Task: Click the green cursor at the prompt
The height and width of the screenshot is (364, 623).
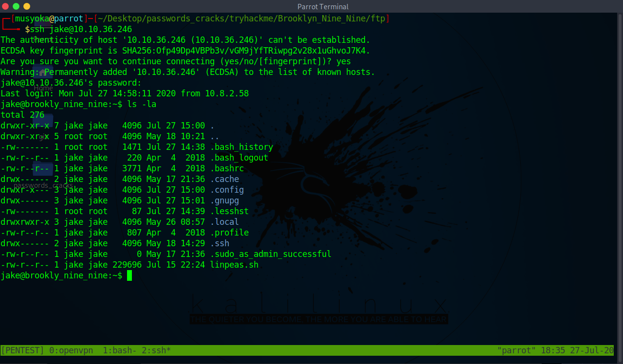Action: pos(129,275)
